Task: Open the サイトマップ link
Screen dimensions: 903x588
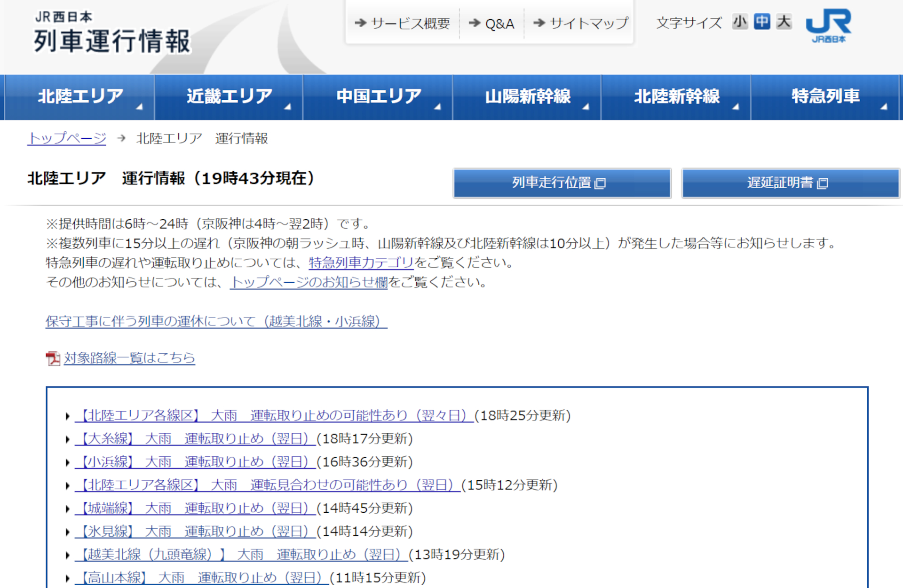Action: (x=589, y=23)
